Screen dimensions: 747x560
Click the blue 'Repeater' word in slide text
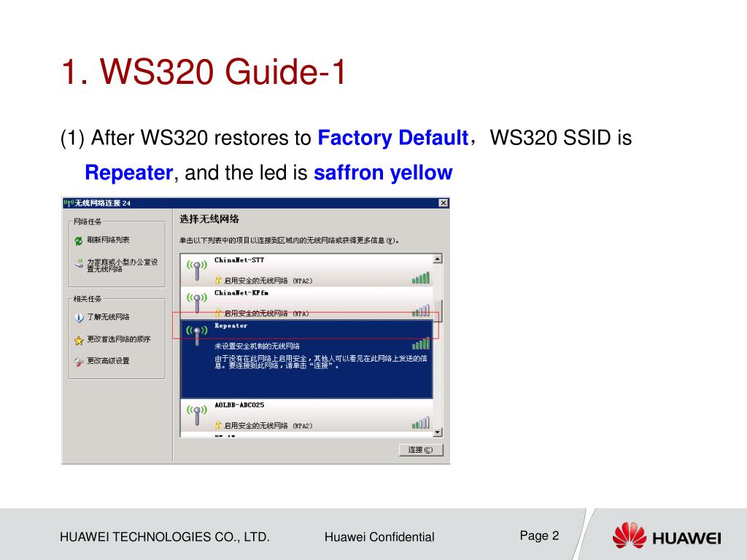pyautogui.click(x=128, y=172)
